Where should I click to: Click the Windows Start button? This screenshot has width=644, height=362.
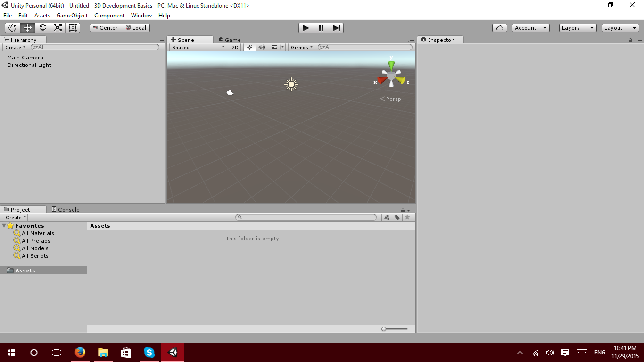pyautogui.click(x=11, y=353)
